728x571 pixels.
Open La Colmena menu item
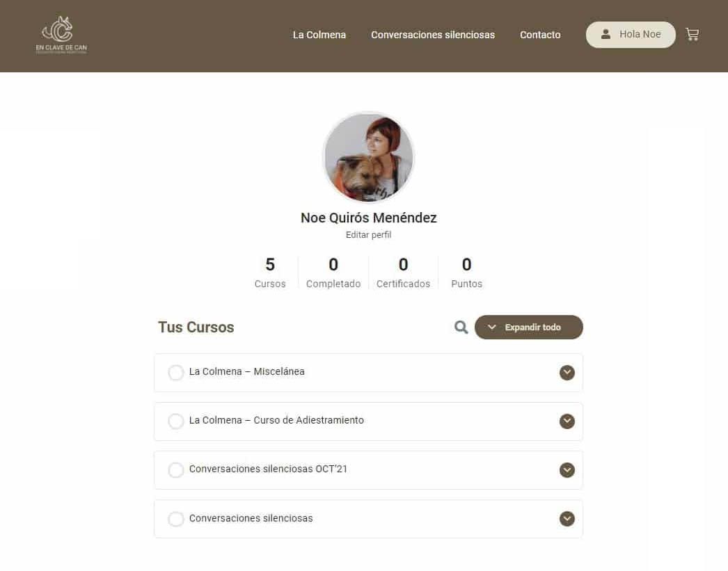point(319,35)
